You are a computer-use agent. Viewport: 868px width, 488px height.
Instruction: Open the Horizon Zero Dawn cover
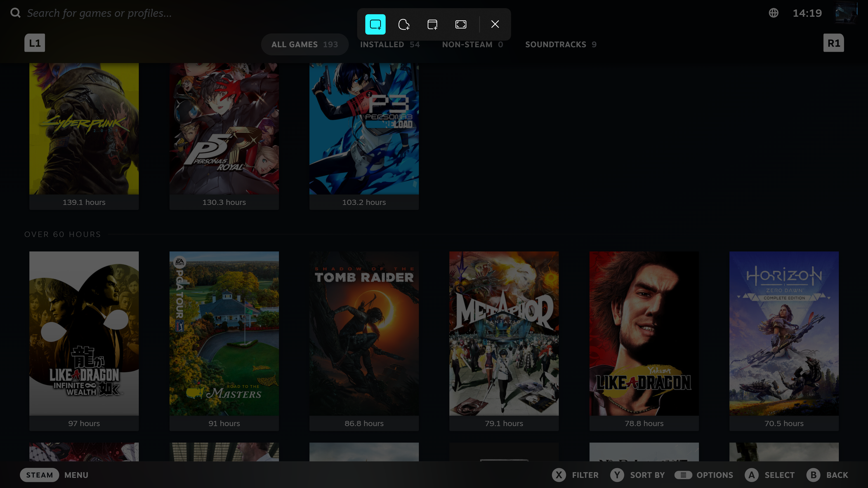[x=784, y=333]
